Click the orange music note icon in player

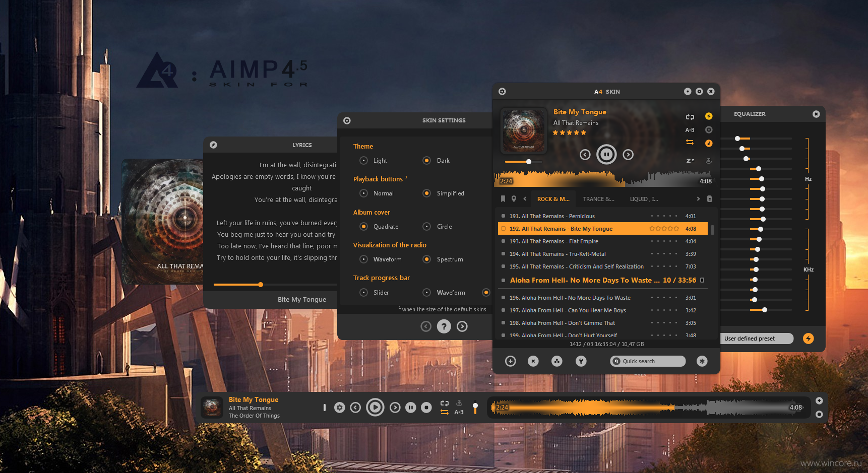(709, 143)
